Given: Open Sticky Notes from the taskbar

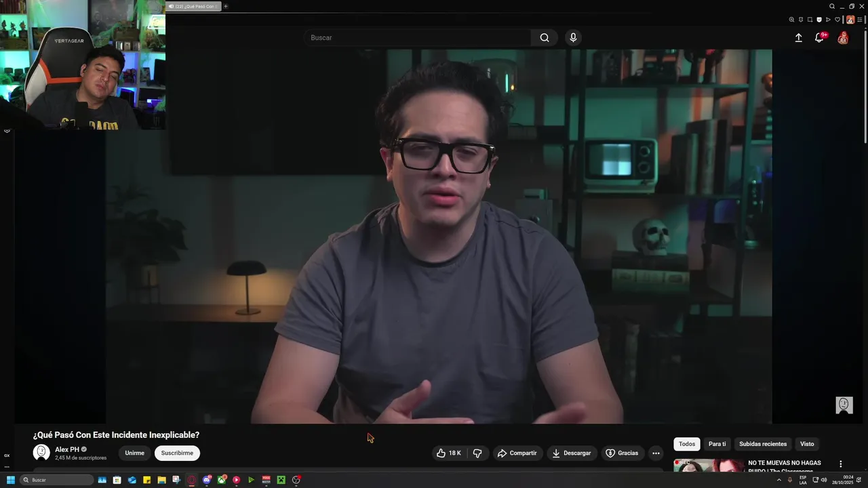Looking at the screenshot, I should click(146, 480).
